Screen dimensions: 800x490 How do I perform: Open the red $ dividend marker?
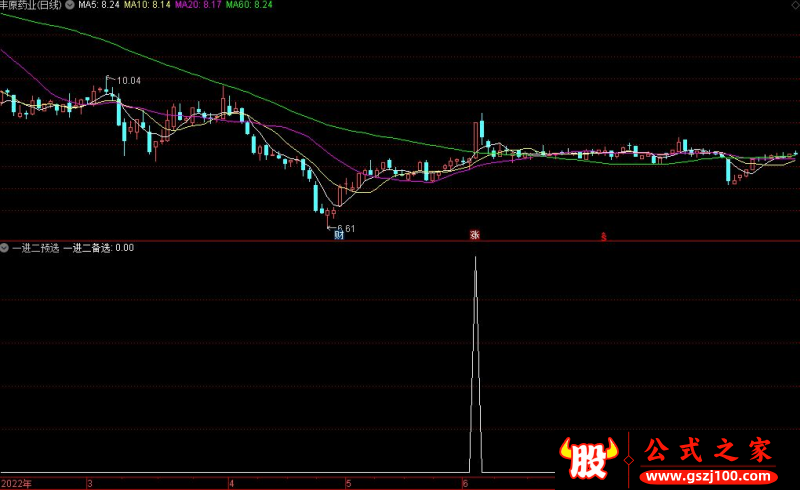(x=604, y=236)
